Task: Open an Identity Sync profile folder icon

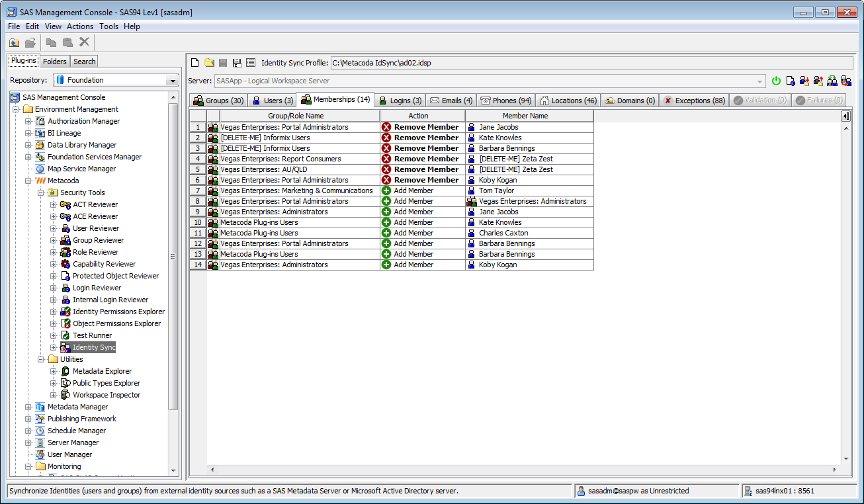Action: (x=209, y=63)
